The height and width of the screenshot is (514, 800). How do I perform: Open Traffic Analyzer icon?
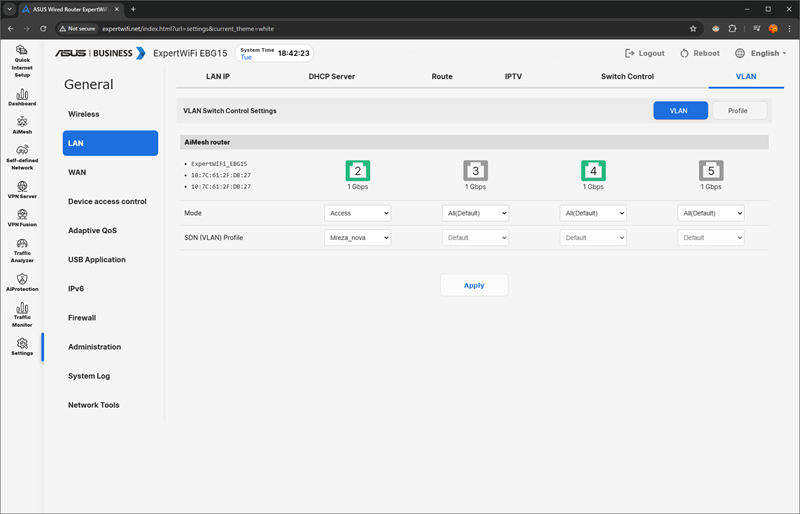pyautogui.click(x=21, y=246)
